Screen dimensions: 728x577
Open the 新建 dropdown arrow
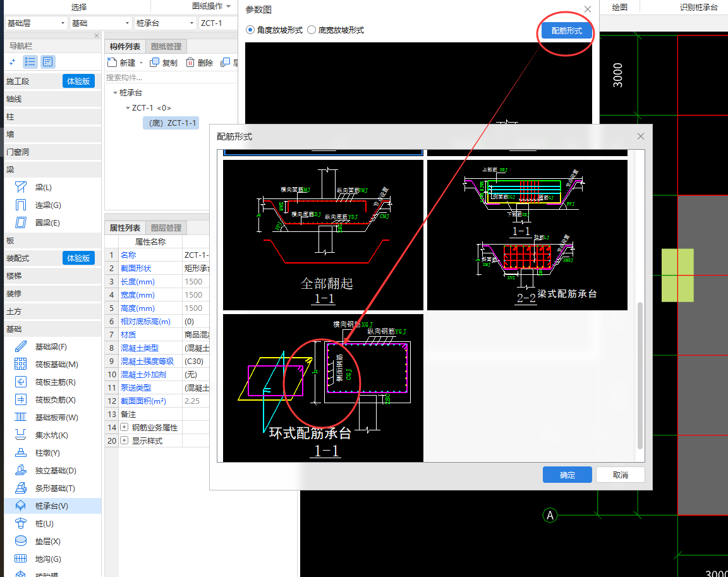click(x=141, y=63)
